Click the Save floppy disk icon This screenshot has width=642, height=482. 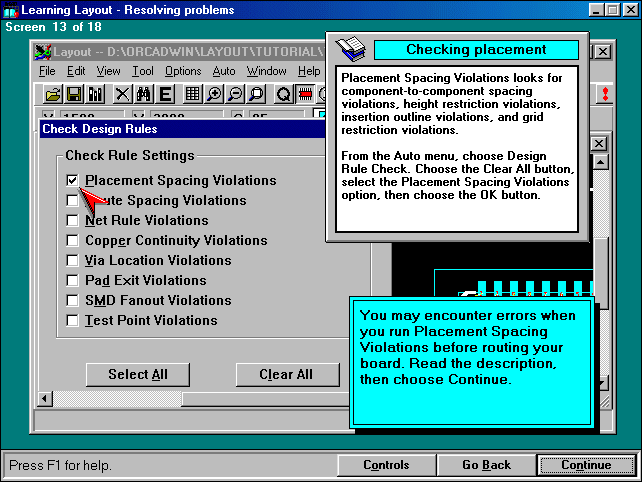(74, 94)
